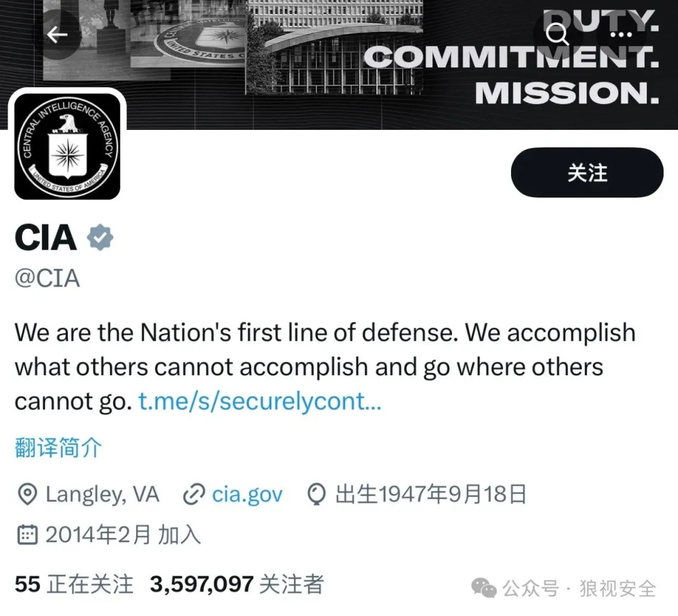Click the location pin icon
The height and width of the screenshot is (616, 678).
coord(26,495)
